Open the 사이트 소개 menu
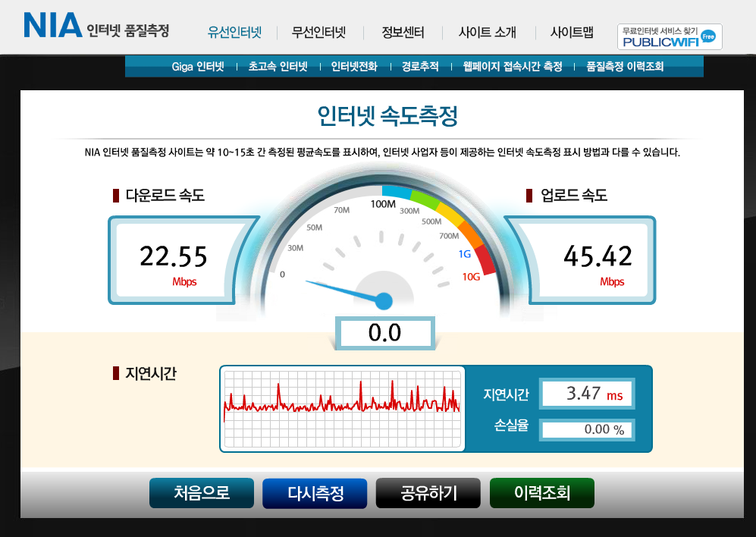Viewport: 756px width, 537px height. click(488, 33)
